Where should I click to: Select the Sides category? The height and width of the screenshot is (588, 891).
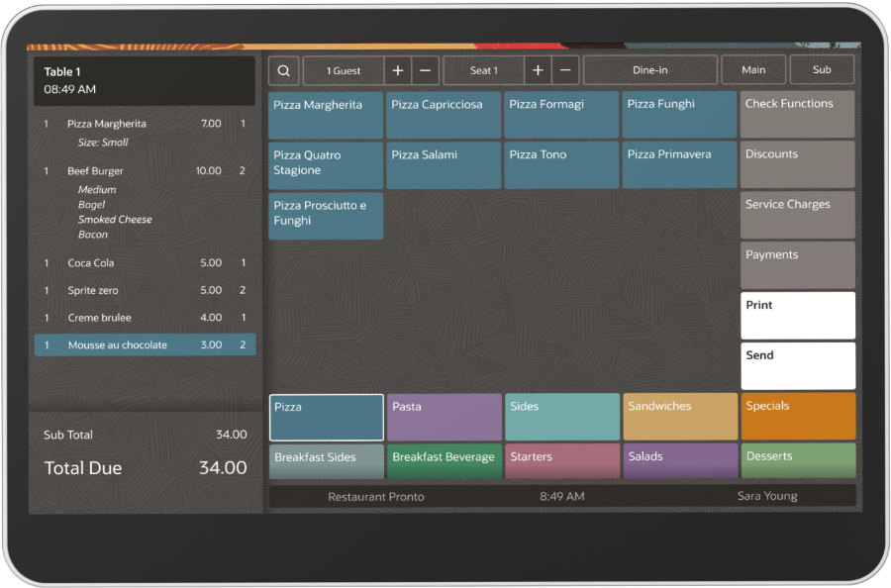562,417
